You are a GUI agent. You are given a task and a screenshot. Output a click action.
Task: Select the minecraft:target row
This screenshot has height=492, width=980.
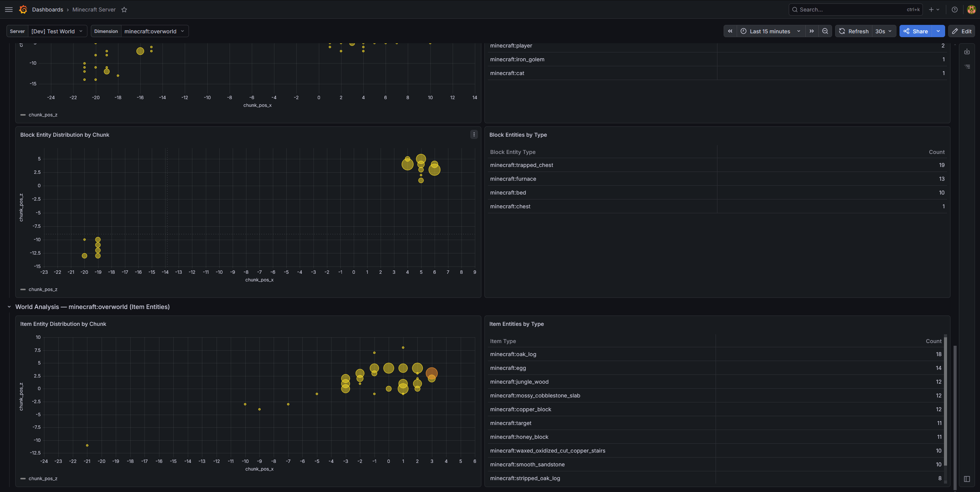click(x=715, y=423)
